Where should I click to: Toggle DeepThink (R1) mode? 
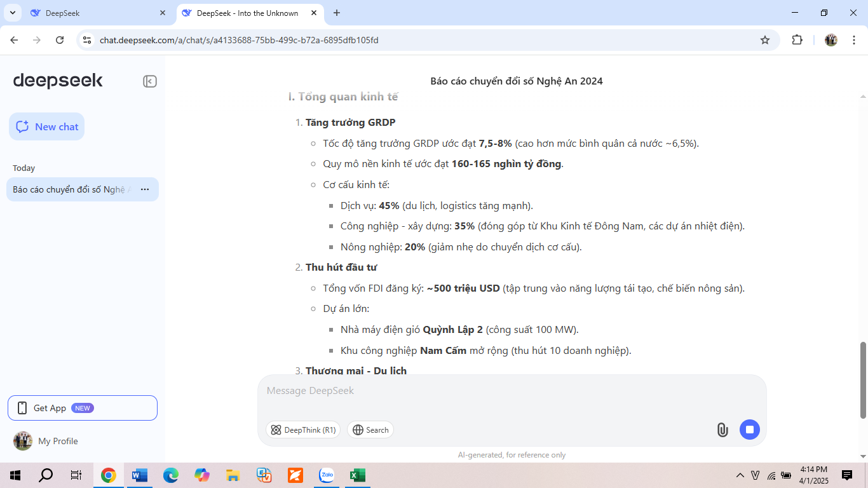point(303,430)
